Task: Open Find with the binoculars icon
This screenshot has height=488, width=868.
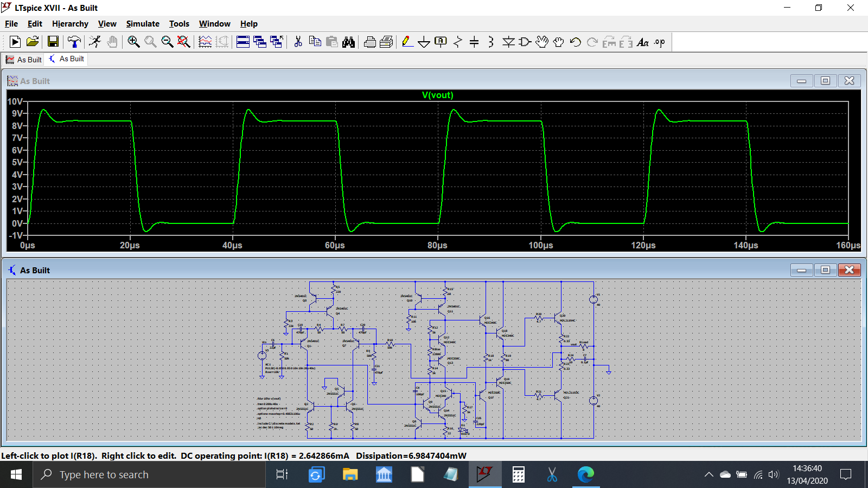Action: coord(348,42)
